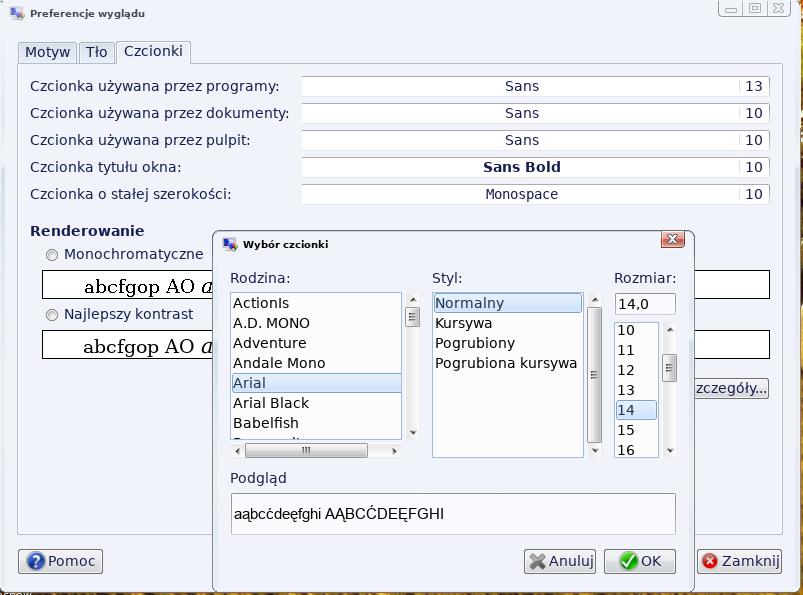Confirm font choice with OK
Image resolution: width=803 pixels, height=595 pixels.
click(640, 561)
